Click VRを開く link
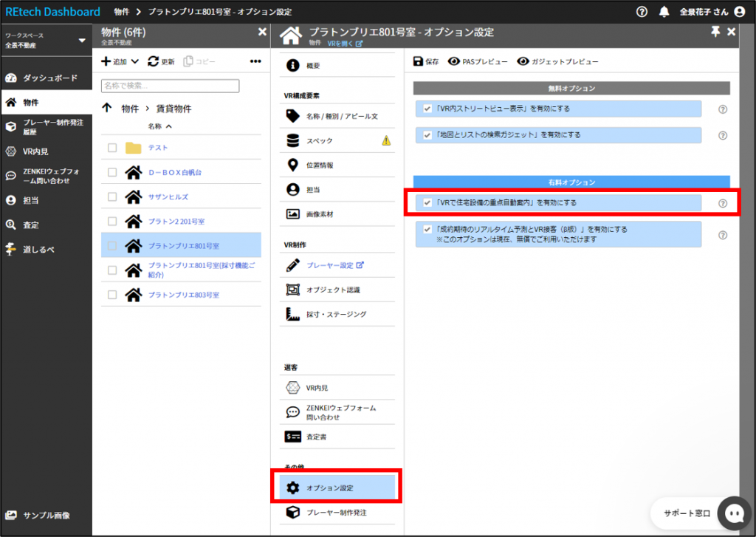 [345, 44]
